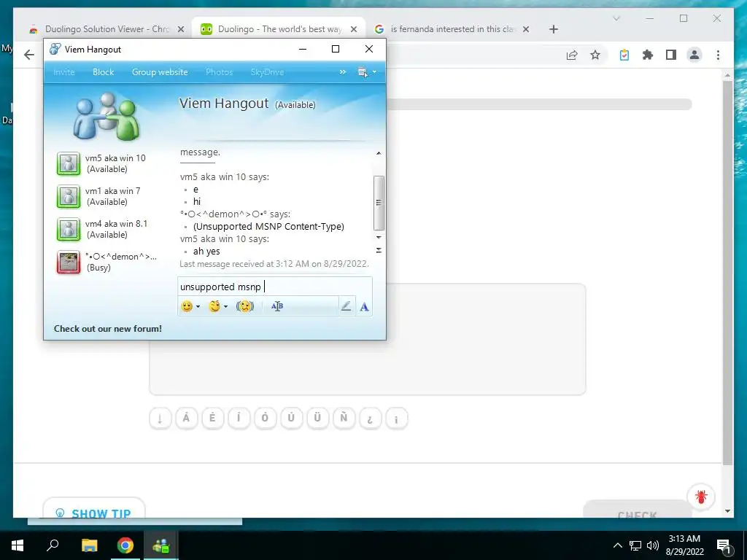
Task: Click the chat scroll down arrow
Action: [379, 237]
